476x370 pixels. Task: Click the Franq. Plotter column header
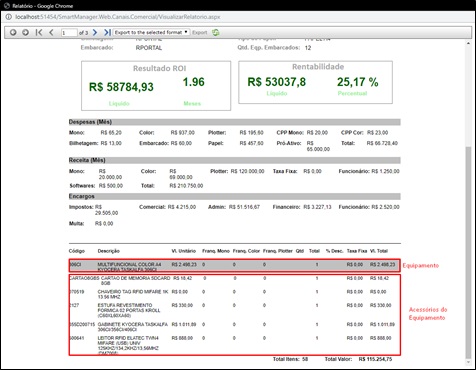pos(278,251)
